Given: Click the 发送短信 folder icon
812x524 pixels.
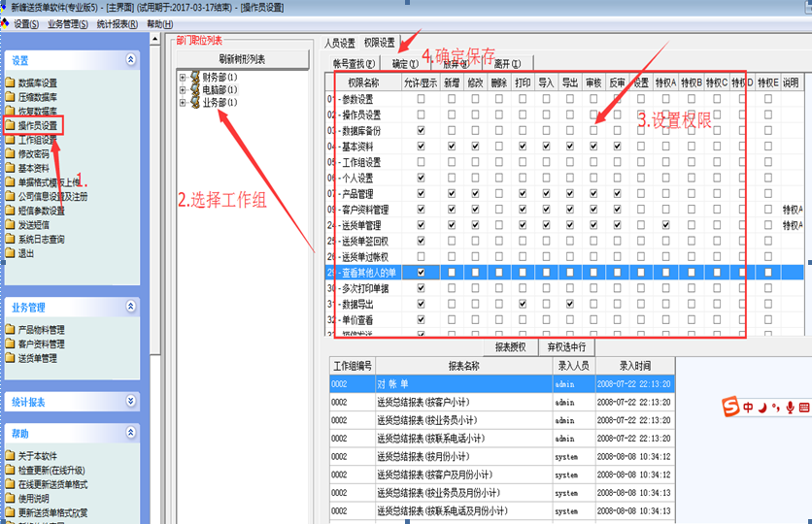Looking at the screenshot, I should click(x=11, y=225).
